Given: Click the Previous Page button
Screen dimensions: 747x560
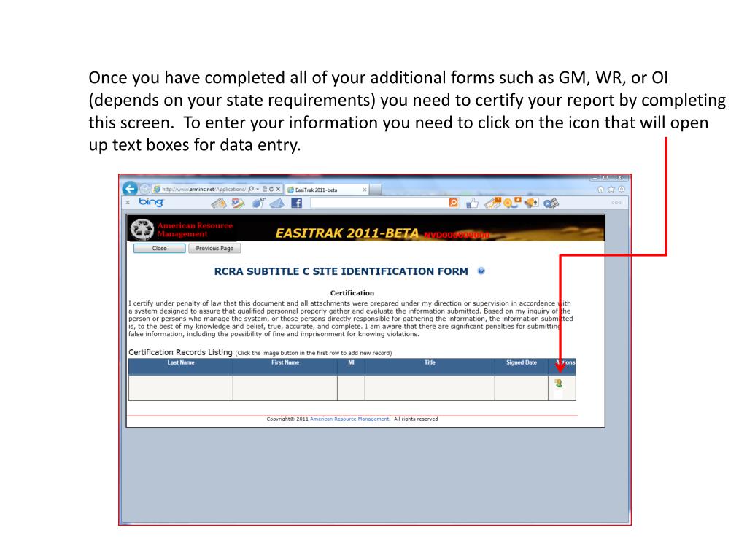Looking at the screenshot, I should click(x=214, y=248).
